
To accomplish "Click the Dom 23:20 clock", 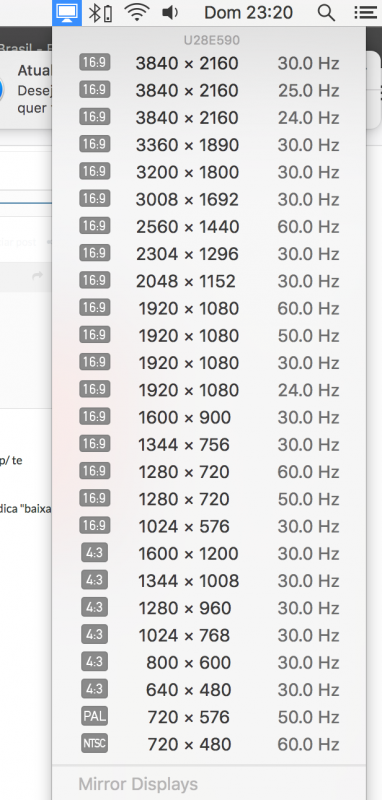I will (248, 13).
